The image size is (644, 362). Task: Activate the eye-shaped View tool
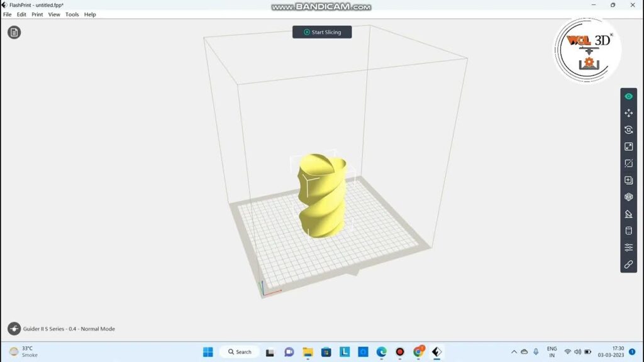click(x=628, y=96)
